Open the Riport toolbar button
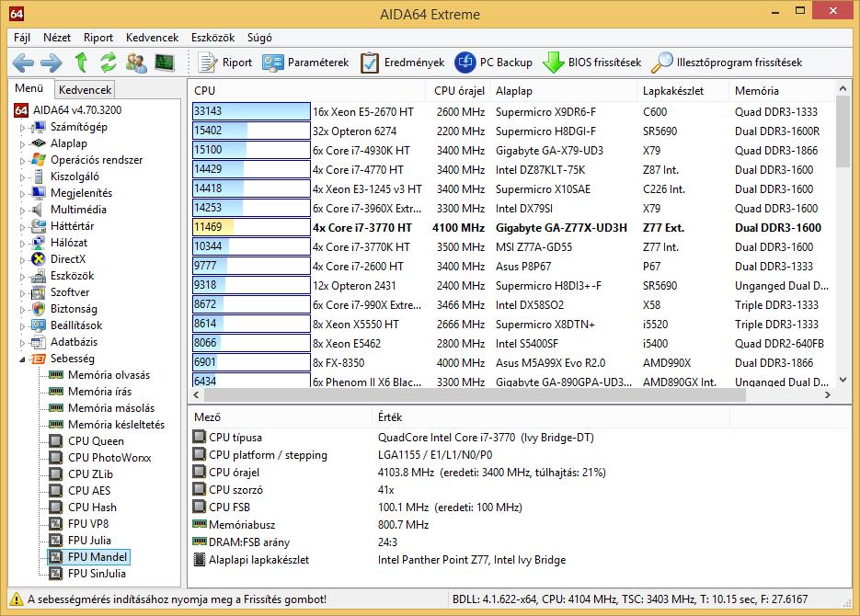This screenshot has height=616, width=860. point(224,63)
